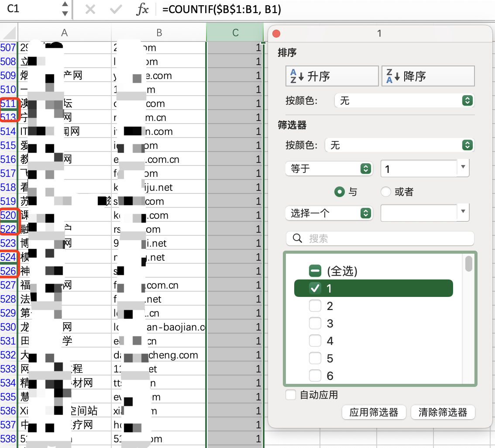Click the 应用筛选器 button
Image resolution: width=495 pixels, height=448 pixels.
pyautogui.click(x=374, y=412)
